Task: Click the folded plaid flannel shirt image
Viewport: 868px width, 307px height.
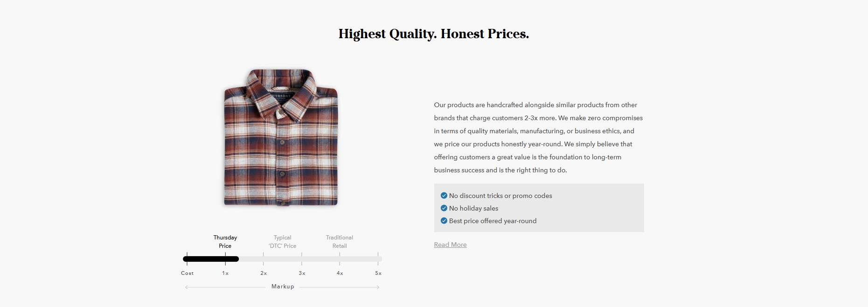Action: pyautogui.click(x=281, y=137)
